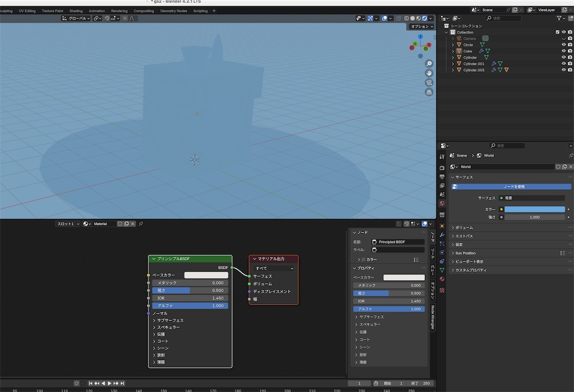Open the Object Data green triangle tab
Screen dimensions: 574x392
coord(442,270)
